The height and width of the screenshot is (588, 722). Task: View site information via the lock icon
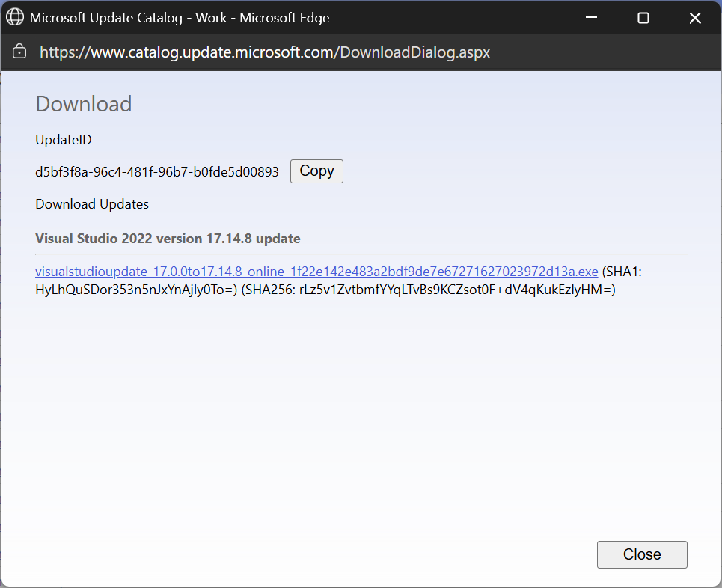19,52
